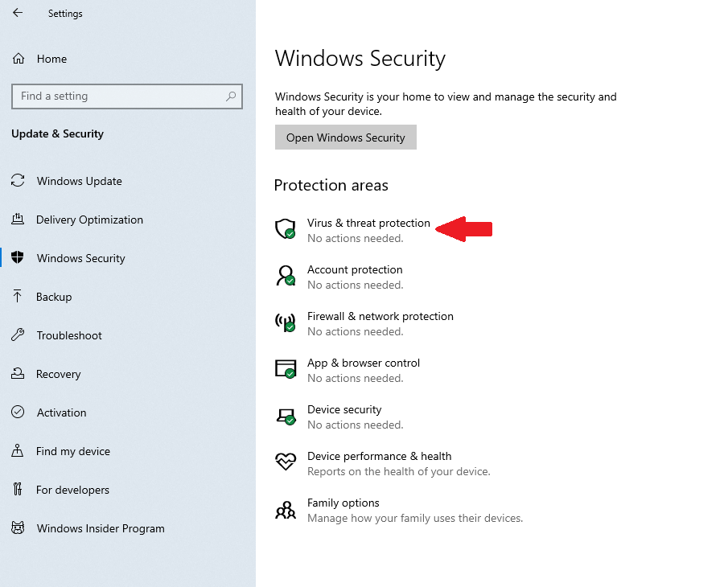
Task: Open Virus & threat protection
Action: point(368,223)
